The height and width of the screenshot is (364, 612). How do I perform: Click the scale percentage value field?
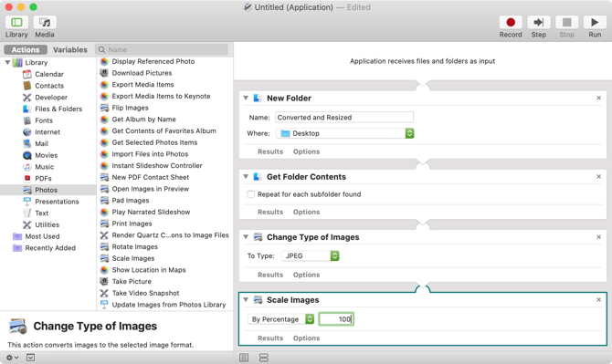(336, 319)
